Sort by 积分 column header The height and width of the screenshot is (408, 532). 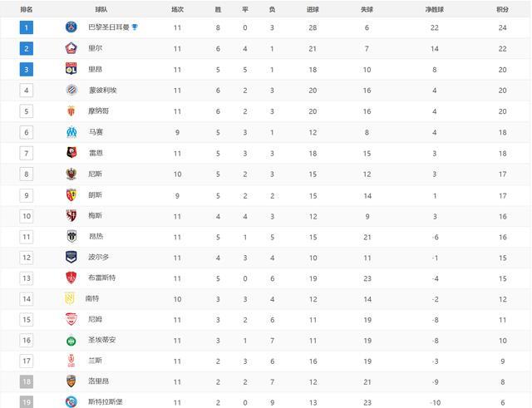[x=502, y=9]
